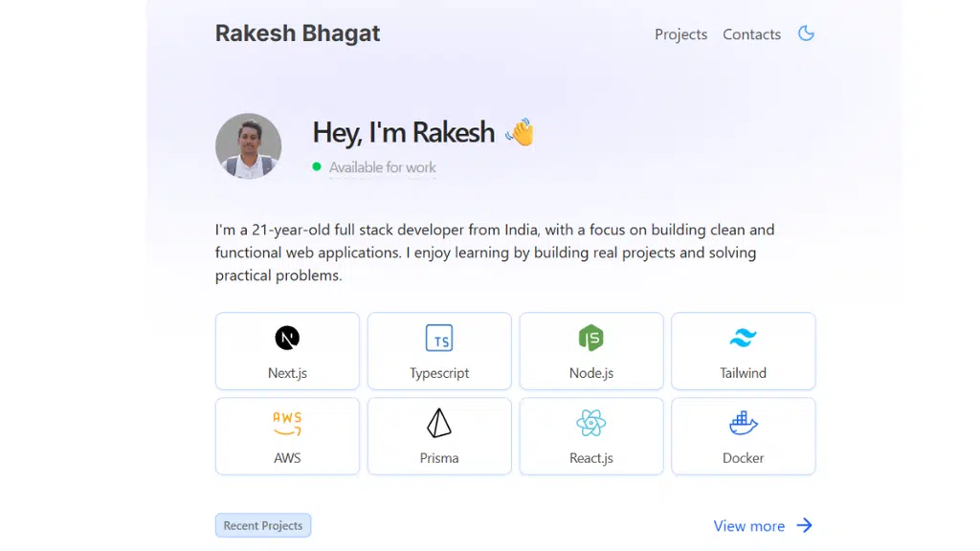
Task: Click the Available for work status text
Action: [383, 167]
